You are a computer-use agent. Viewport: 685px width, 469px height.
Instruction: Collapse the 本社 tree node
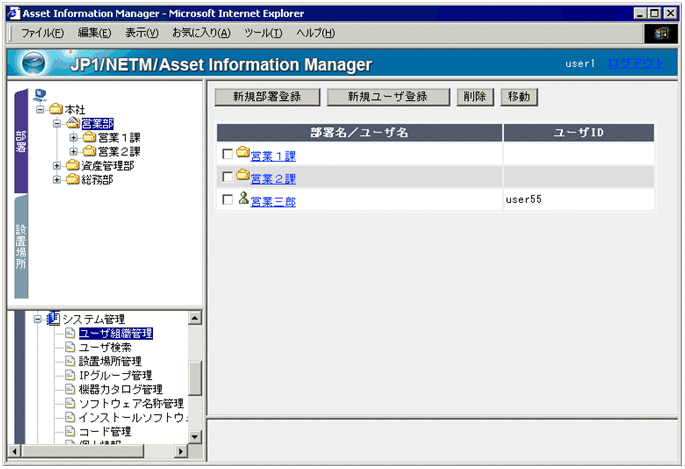tap(40, 109)
